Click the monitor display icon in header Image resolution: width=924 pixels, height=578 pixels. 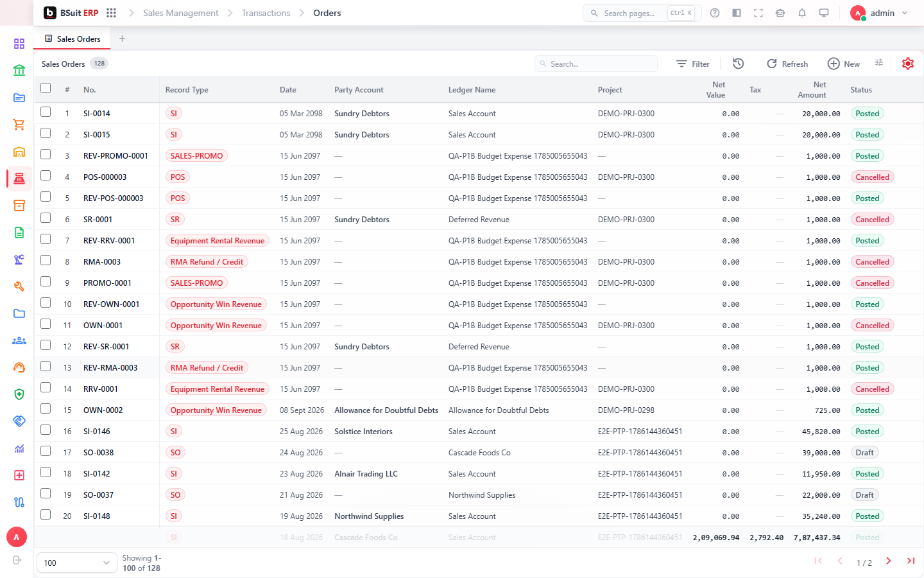[824, 13]
